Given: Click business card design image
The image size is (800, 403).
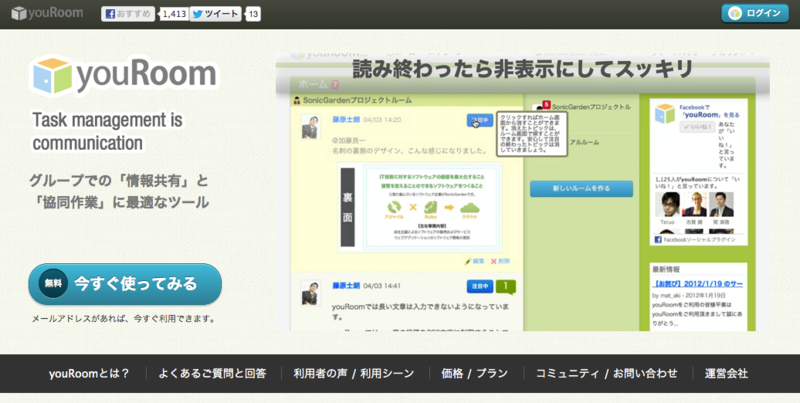Looking at the screenshot, I should point(420,207).
